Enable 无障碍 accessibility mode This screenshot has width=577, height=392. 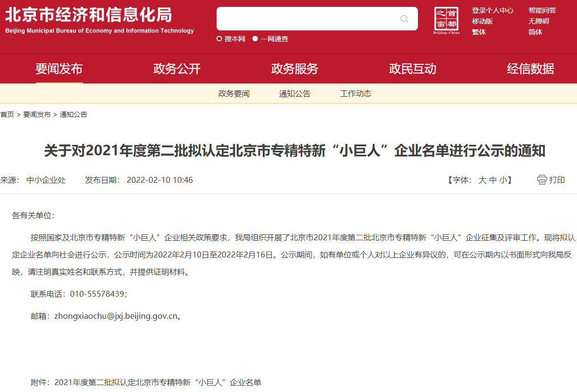[x=539, y=21]
